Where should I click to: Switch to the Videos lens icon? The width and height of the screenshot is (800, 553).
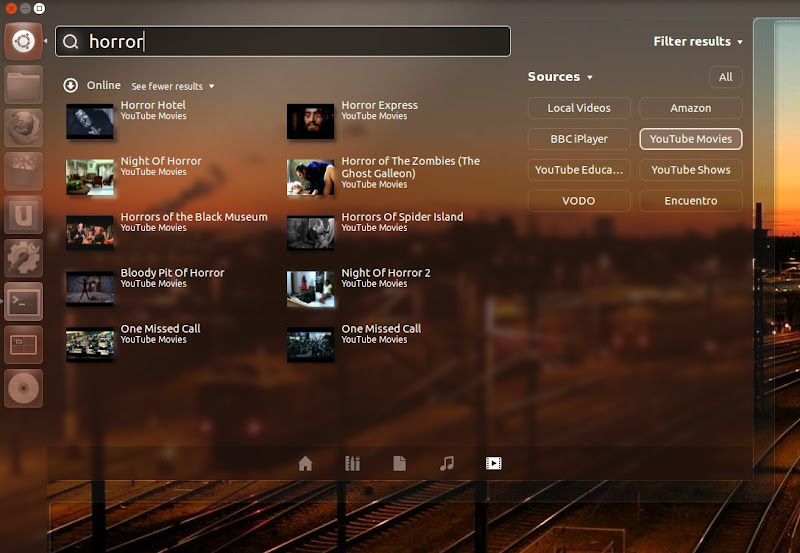(493, 463)
